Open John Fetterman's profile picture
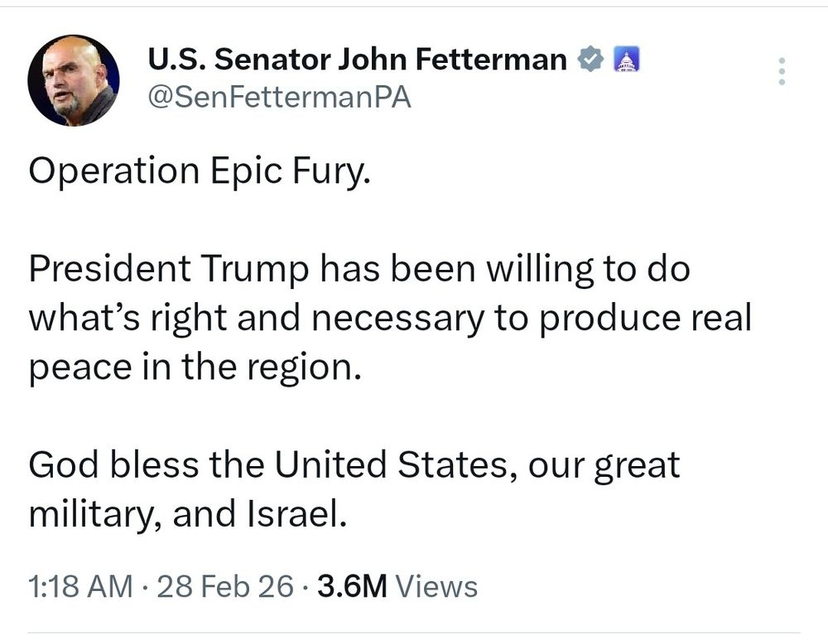This screenshot has width=828, height=644. (73, 80)
